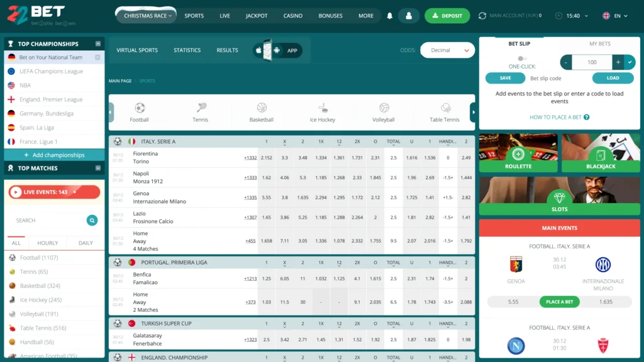This screenshot has width=644, height=362.
Task: Click the Load bet slip button
Action: [x=613, y=78]
